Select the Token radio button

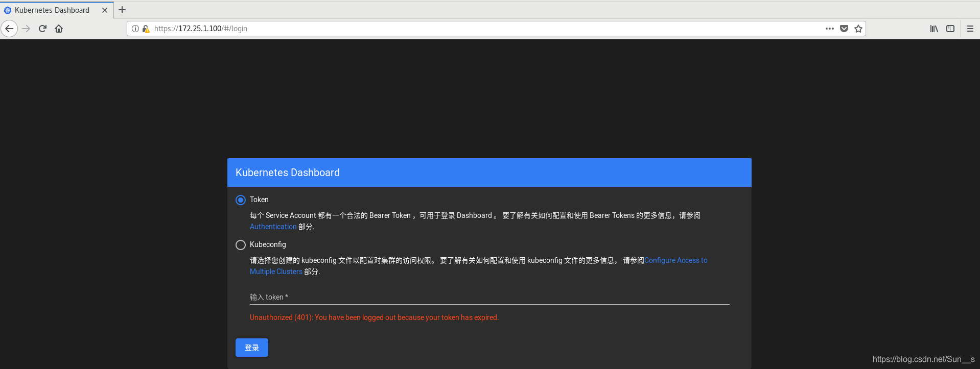241,200
